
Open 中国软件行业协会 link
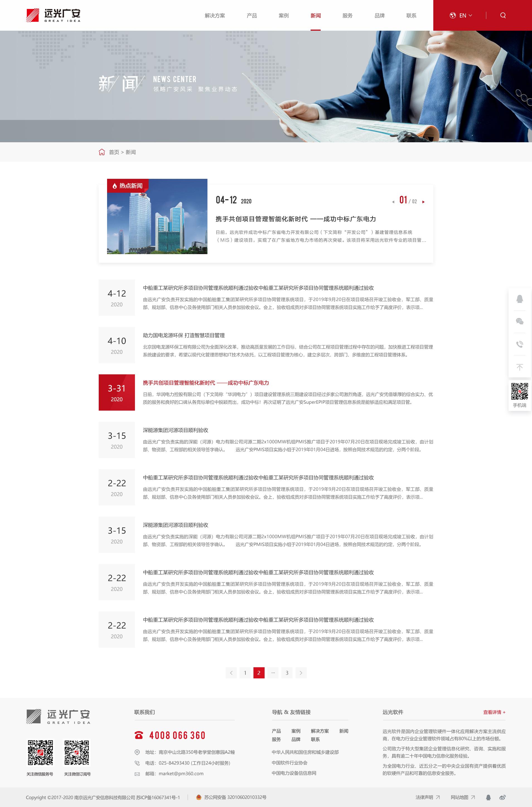289,763
